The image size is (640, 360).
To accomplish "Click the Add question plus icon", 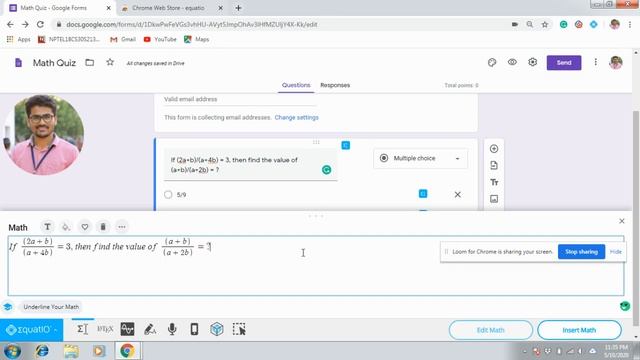I will [494, 149].
